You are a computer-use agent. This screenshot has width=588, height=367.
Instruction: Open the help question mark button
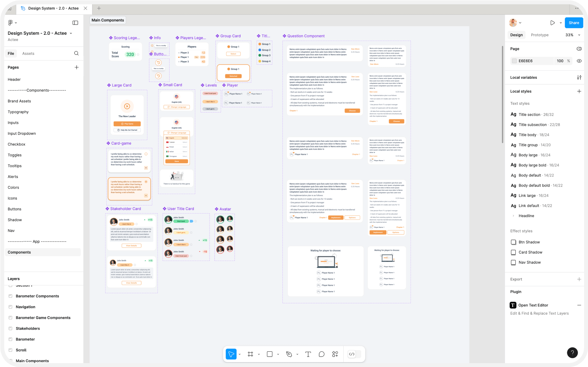(572, 353)
